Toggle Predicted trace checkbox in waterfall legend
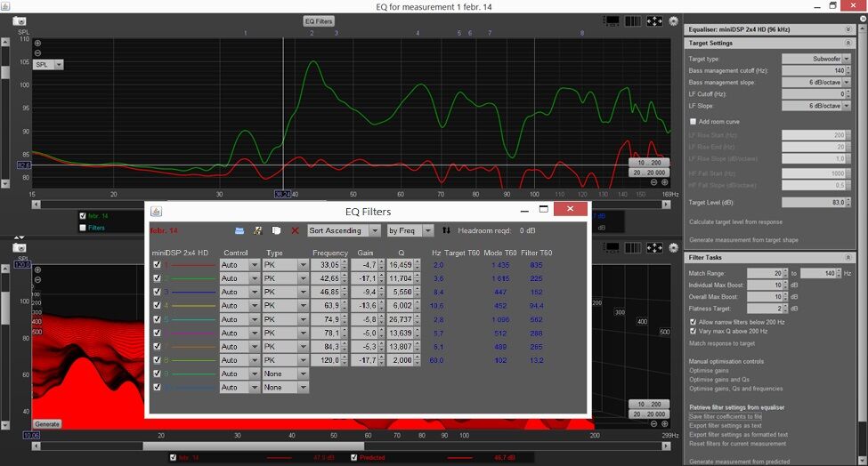This screenshot has width=868, height=466. tap(353, 458)
